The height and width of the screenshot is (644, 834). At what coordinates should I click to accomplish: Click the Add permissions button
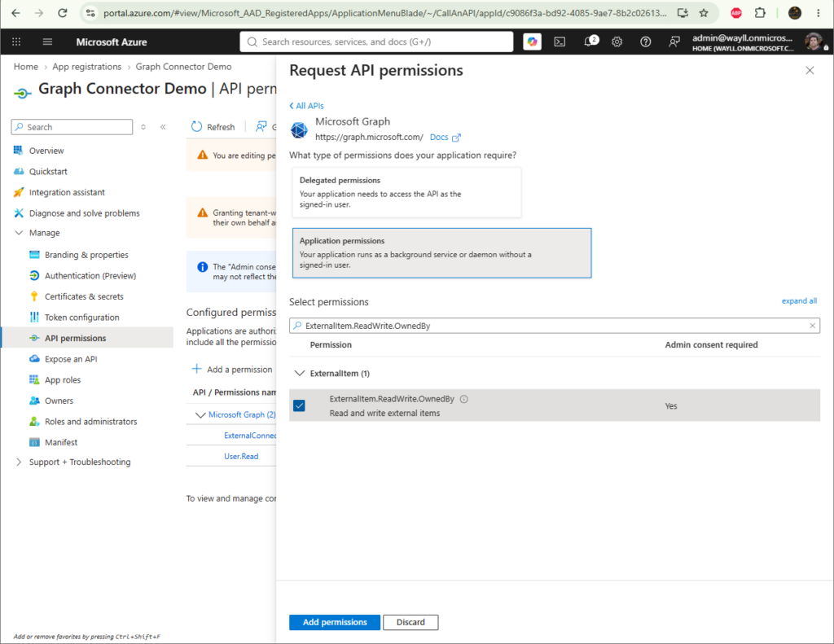click(x=335, y=622)
